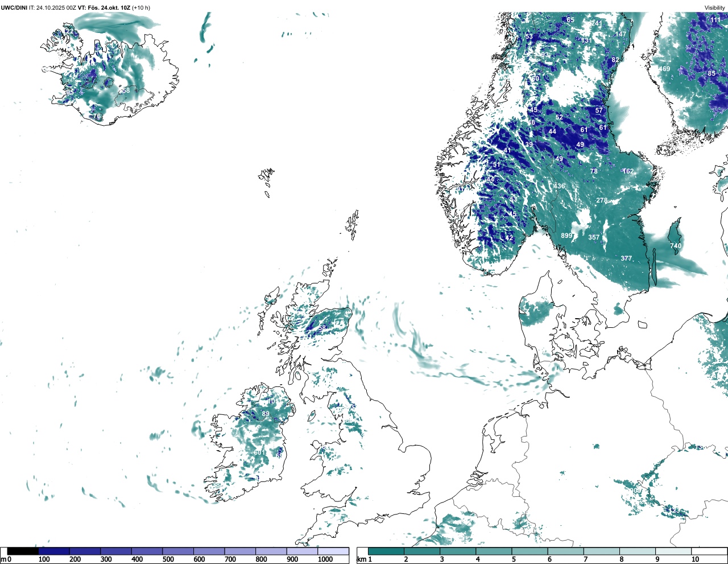This screenshot has width=728, height=564.
Task: Select the dark navy 100–200 m legend swatch
Action: click(x=54, y=551)
